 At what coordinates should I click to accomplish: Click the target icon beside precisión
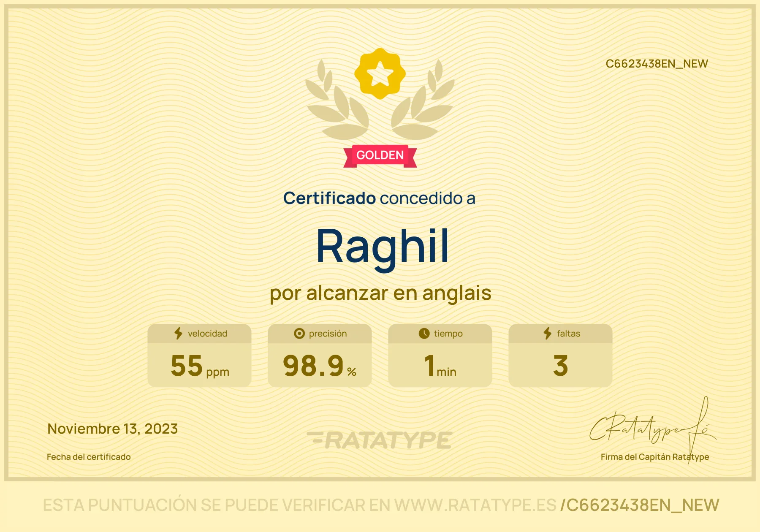click(x=299, y=334)
